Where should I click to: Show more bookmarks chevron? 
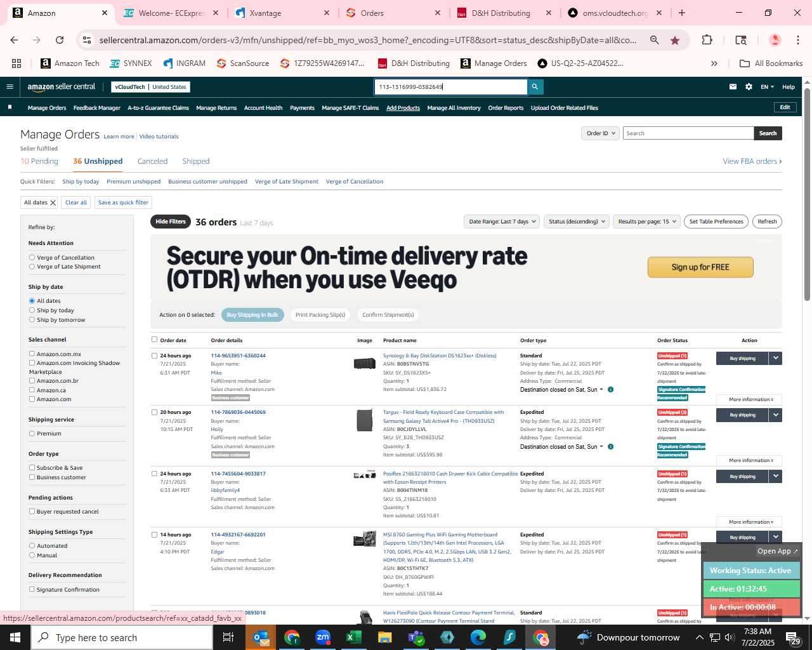(x=714, y=63)
